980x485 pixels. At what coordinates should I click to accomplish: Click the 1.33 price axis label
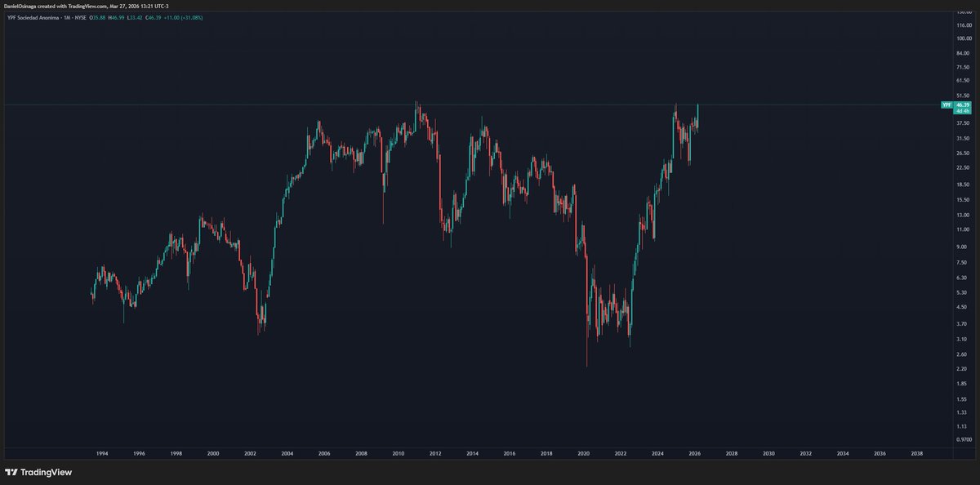point(961,413)
